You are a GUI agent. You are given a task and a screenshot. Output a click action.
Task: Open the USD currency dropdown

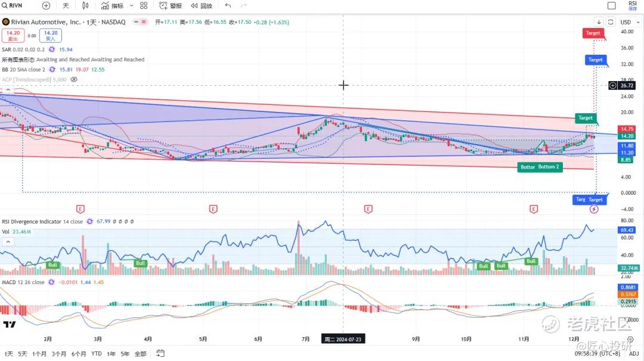630,22
